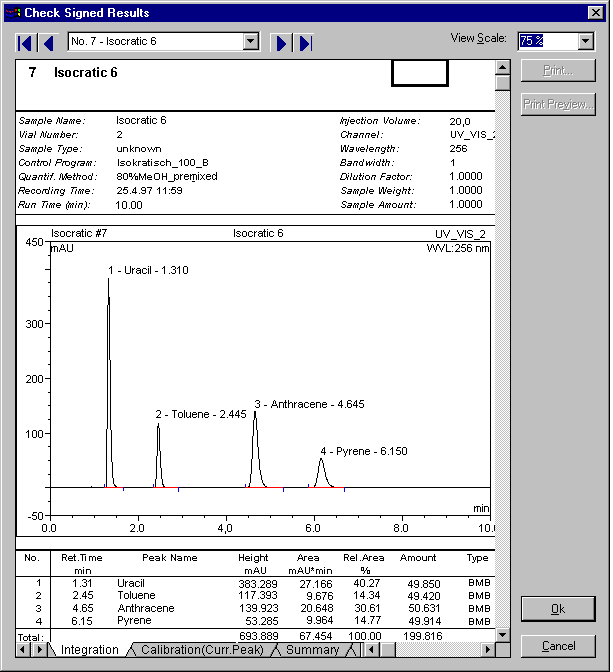Image resolution: width=613 pixels, height=672 pixels.
Task: Switch to the Integration tab
Action: pos(89,650)
